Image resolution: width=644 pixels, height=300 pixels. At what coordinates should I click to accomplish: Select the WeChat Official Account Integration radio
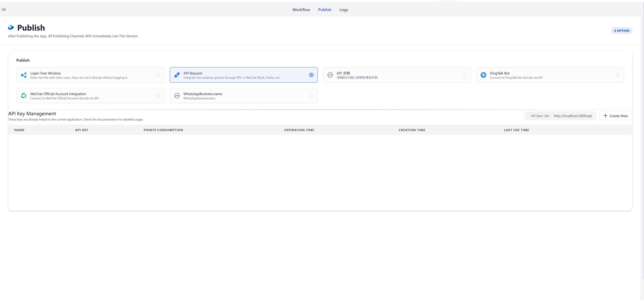pos(158,95)
